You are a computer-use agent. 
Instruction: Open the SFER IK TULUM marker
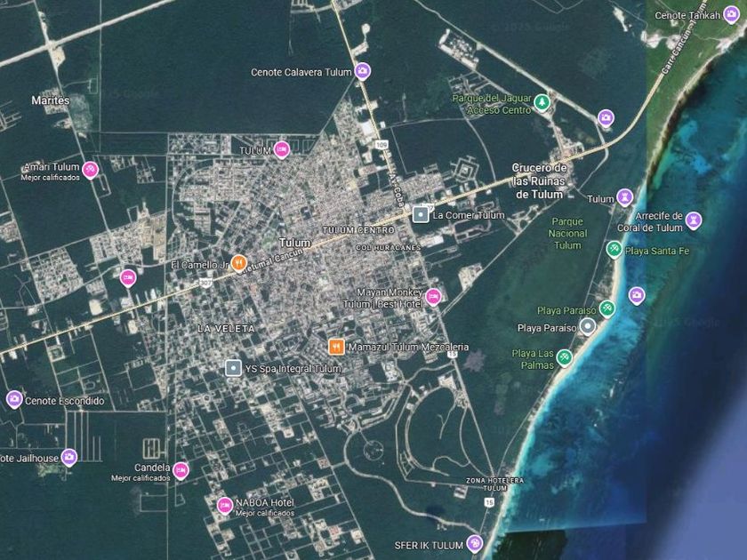[474, 544]
